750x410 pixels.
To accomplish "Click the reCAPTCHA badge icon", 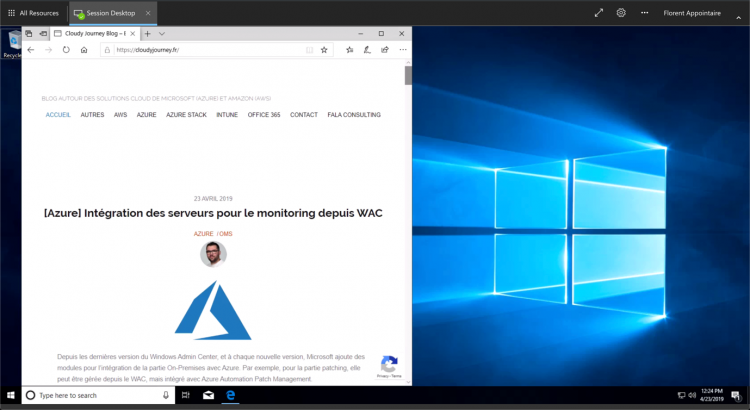I will pos(389,366).
